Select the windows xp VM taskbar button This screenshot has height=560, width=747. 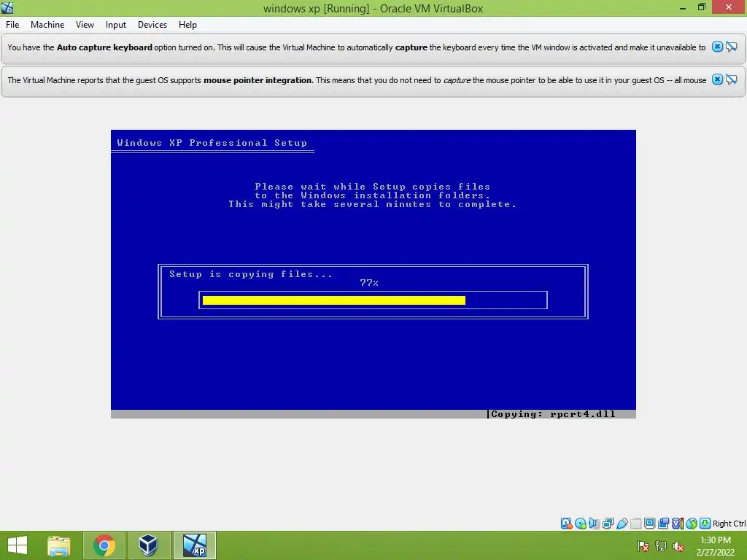[x=194, y=545]
